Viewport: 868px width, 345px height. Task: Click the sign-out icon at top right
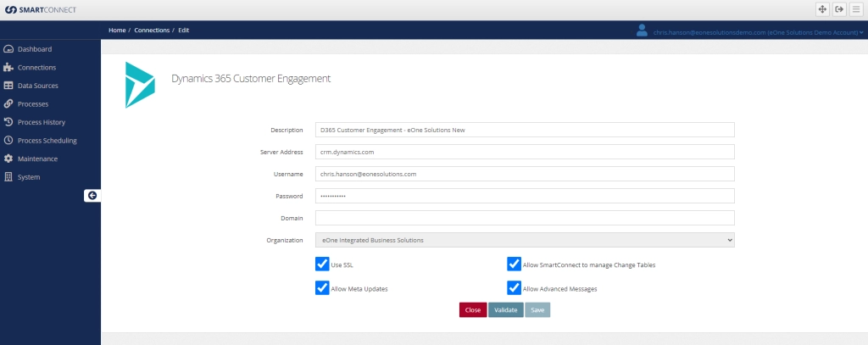(839, 9)
